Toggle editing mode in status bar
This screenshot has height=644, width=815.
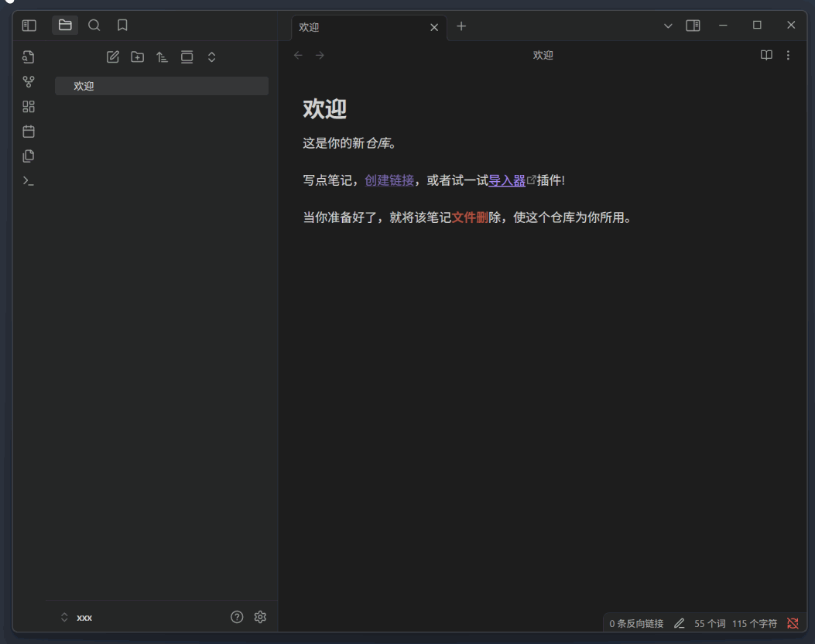click(x=680, y=623)
